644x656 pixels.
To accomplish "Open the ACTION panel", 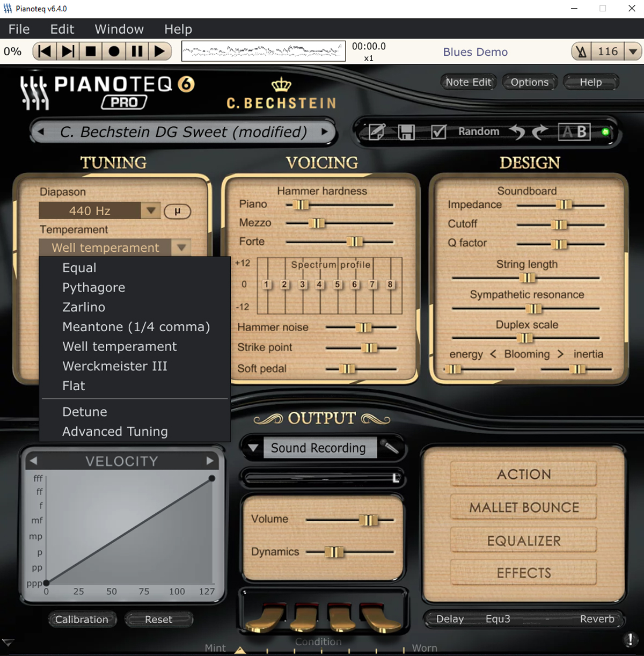I will (x=524, y=474).
